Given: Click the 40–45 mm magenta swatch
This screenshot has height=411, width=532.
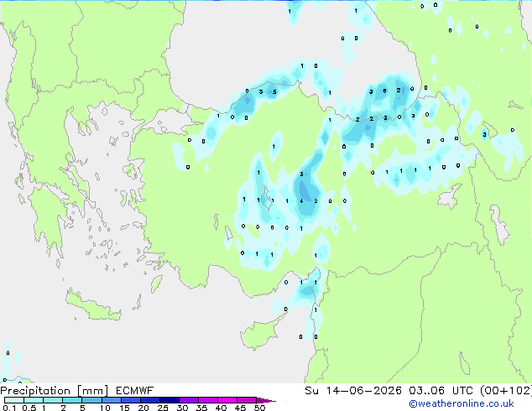Looking at the screenshot, I should 227,400.
